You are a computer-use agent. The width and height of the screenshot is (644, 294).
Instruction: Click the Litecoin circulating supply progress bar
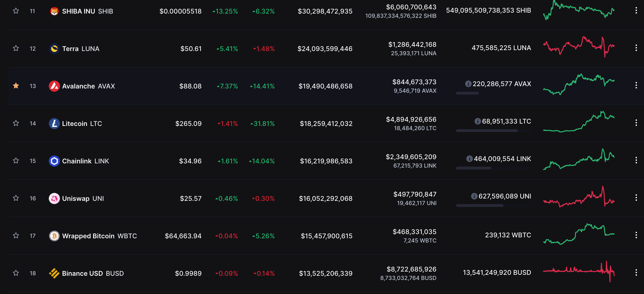(493, 131)
